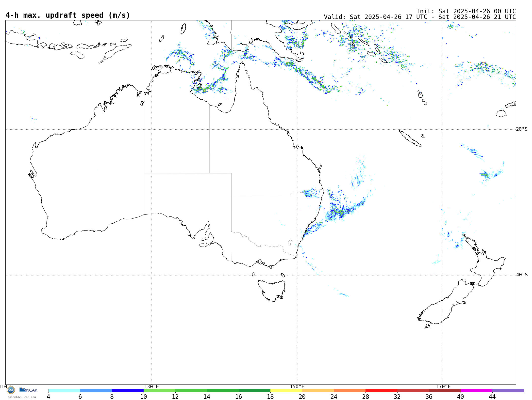
Task: Select the light orange 20–24 color swatch
Action: (x=318, y=391)
